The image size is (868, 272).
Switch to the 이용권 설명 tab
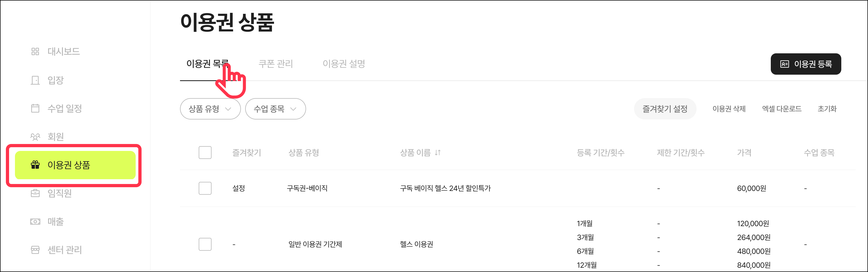pyautogui.click(x=344, y=64)
